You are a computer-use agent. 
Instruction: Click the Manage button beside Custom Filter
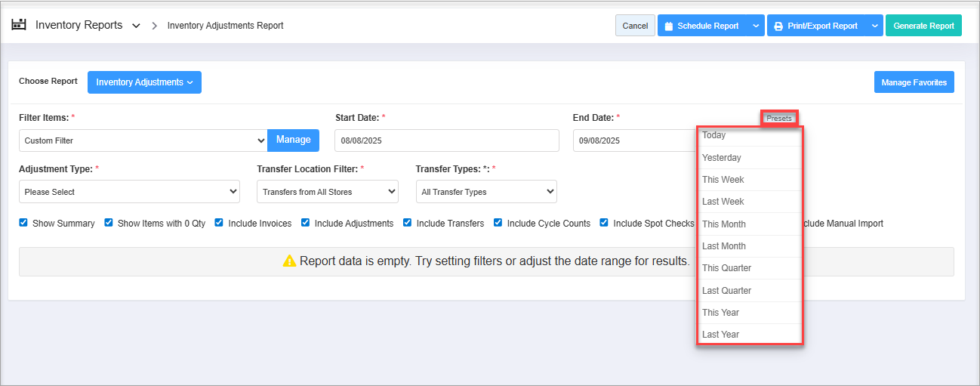[293, 140]
